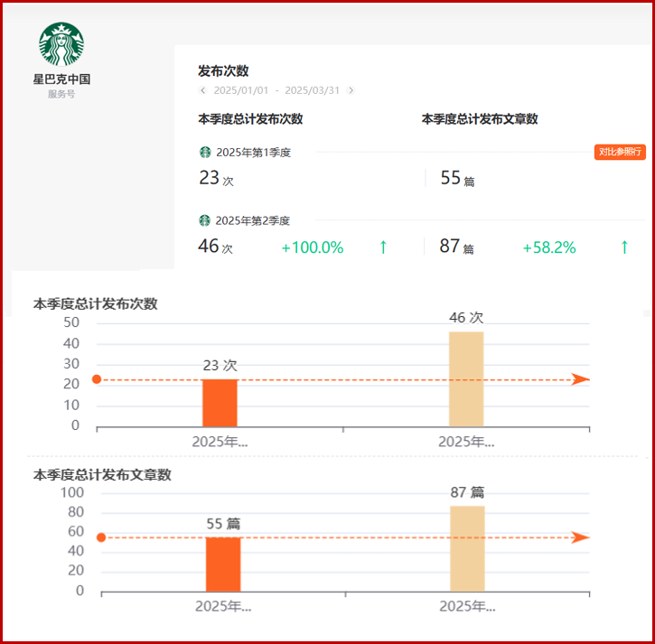This screenshot has width=655, height=644.
Task: Click the 46 次 value in the summary table
Action: tap(215, 247)
